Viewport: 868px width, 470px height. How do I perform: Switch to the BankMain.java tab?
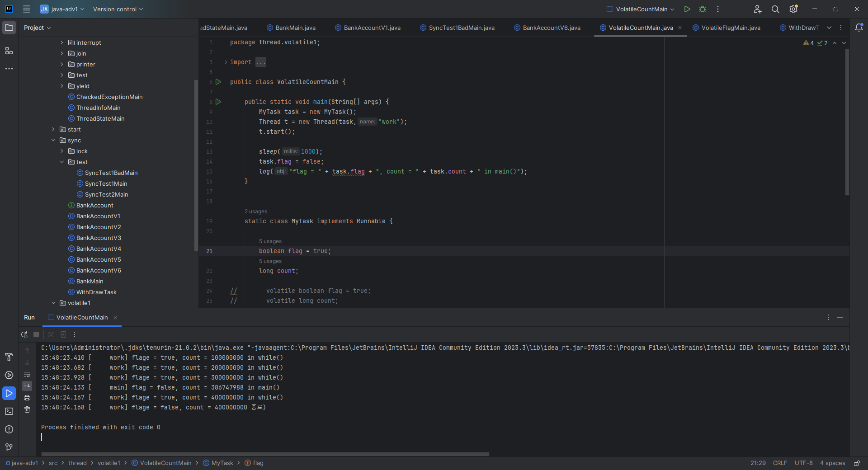click(x=291, y=28)
